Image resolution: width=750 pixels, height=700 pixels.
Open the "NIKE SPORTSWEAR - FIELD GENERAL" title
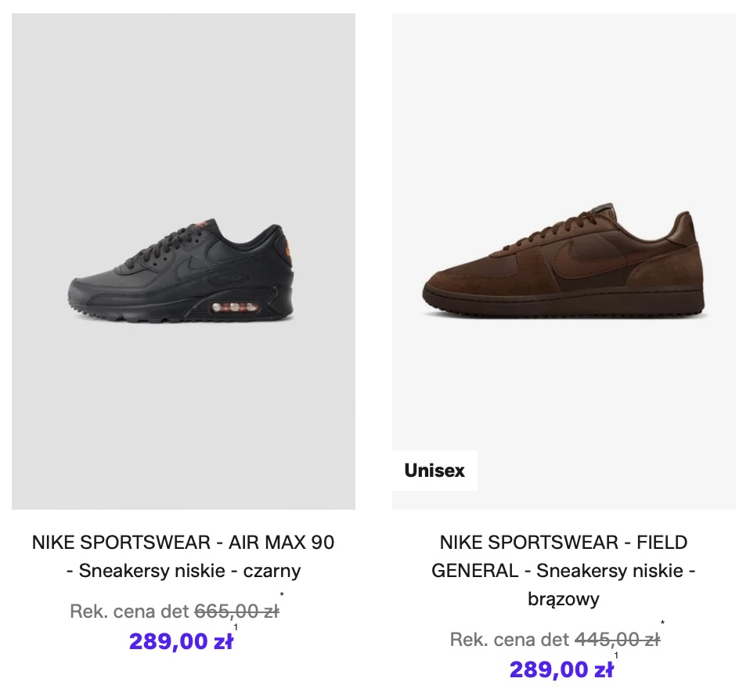pos(564,542)
